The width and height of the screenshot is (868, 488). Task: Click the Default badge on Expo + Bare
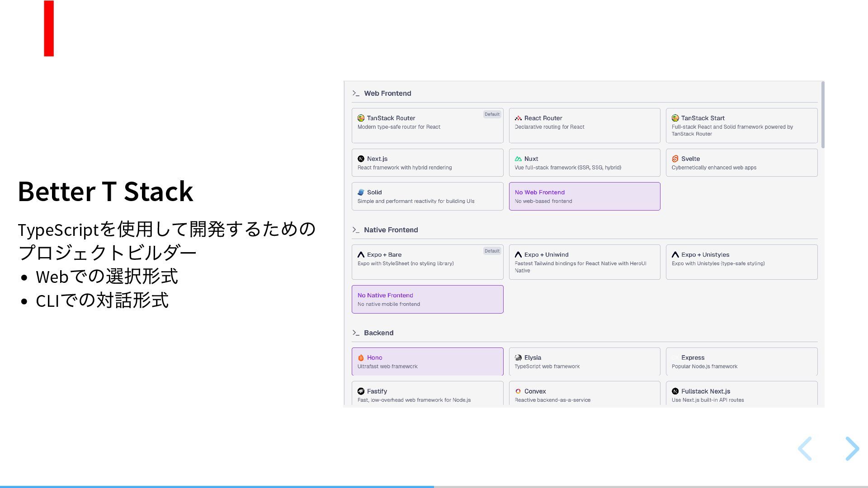click(492, 251)
